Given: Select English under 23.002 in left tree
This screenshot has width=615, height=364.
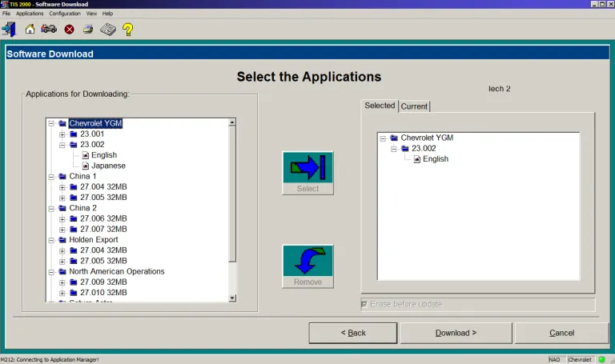Looking at the screenshot, I should (104, 155).
